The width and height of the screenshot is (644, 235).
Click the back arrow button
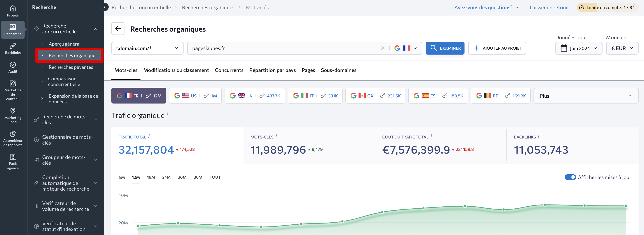pyautogui.click(x=118, y=29)
